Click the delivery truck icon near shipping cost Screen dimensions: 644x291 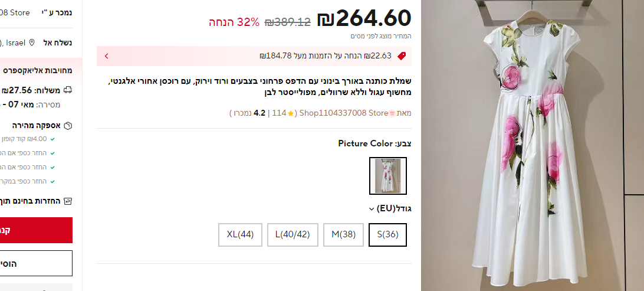pyautogui.click(x=68, y=90)
